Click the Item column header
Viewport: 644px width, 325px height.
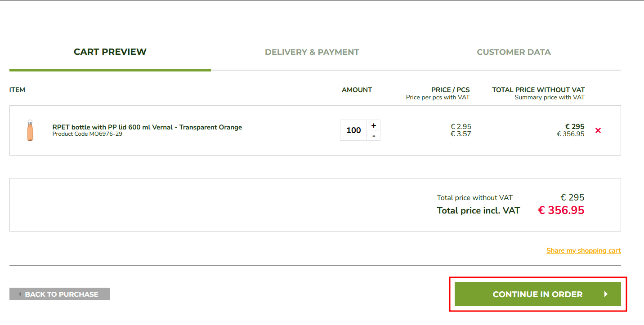pyautogui.click(x=17, y=90)
